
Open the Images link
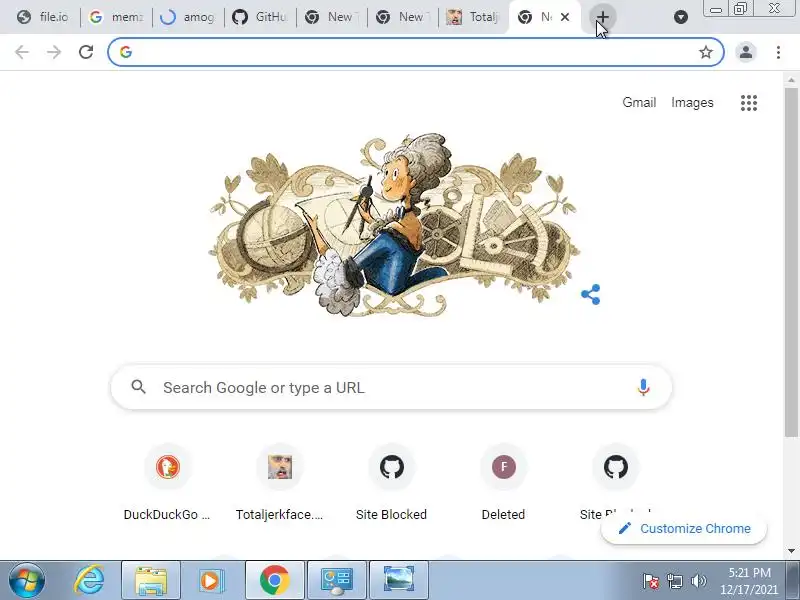[x=692, y=103]
